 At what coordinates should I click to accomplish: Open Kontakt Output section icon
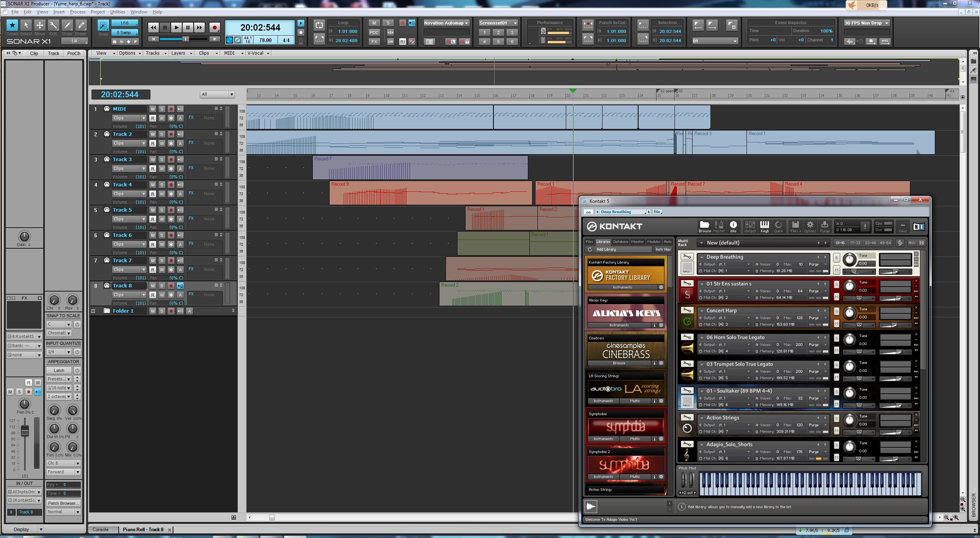click(750, 227)
